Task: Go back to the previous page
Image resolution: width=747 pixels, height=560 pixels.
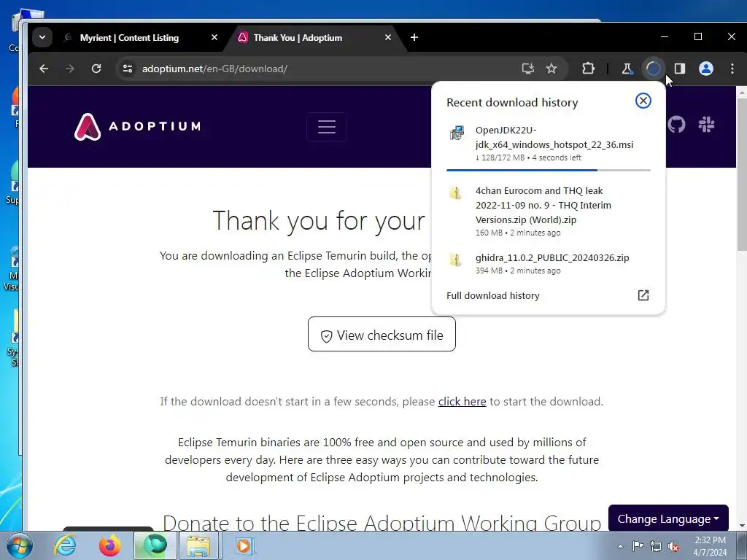Action: point(44,69)
